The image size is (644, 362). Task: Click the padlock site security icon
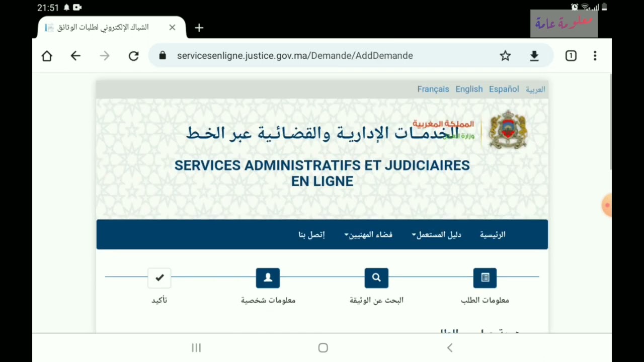click(x=163, y=55)
